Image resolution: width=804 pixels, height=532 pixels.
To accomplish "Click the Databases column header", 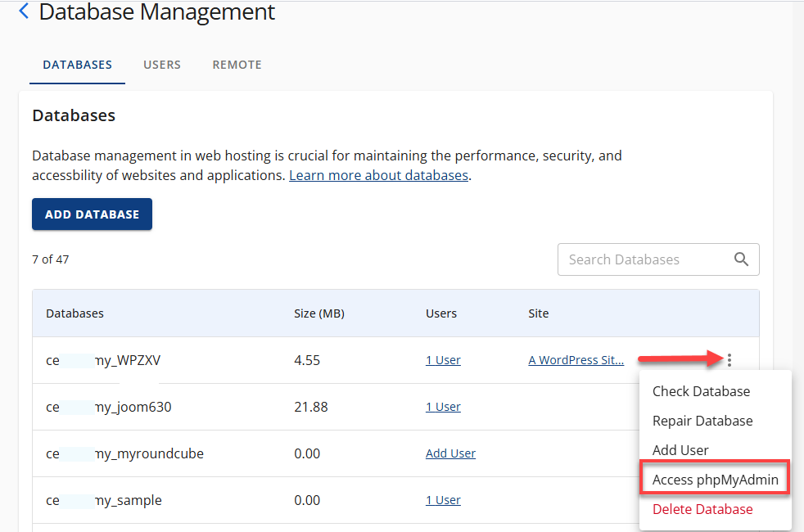I will coord(75,313).
